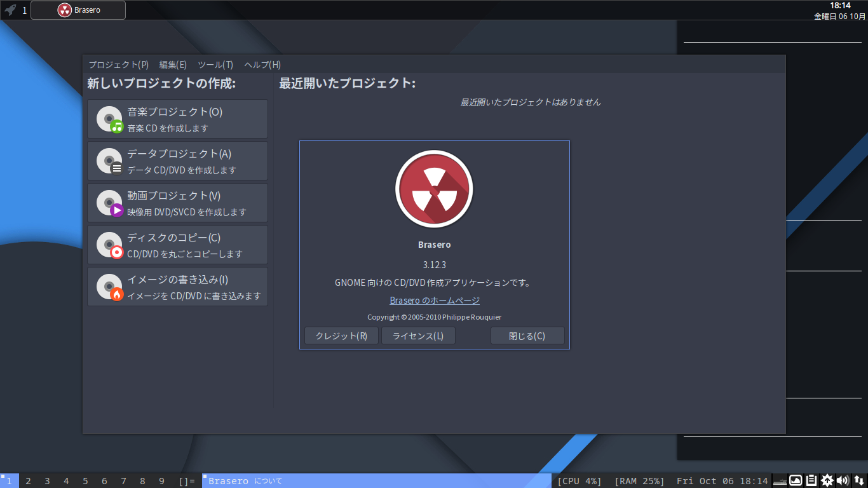Click the update gear tray icon
Image resolution: width=868 pixels, height=488 pixels.
pyautogui.click(x=827, y=480)
